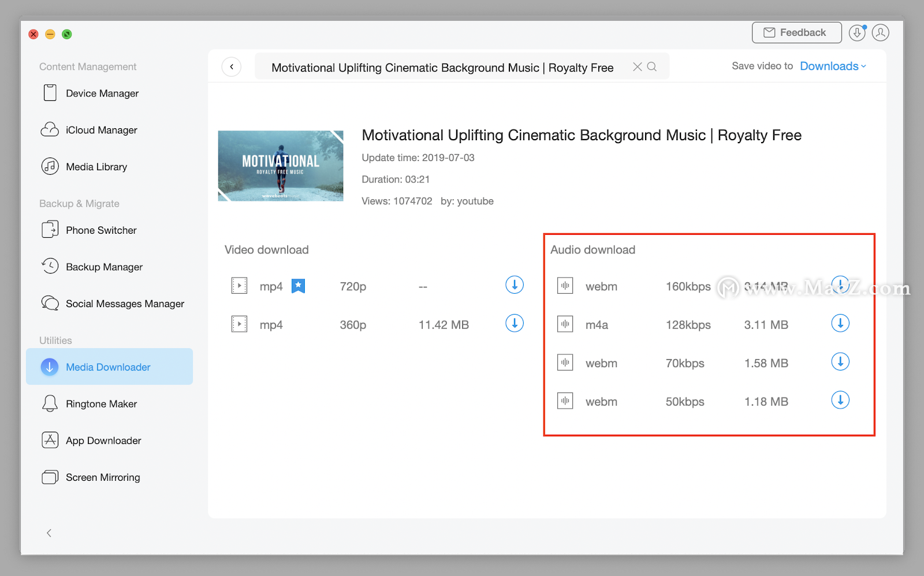Click the audio file icon for 70kbps row
The image size is (924, 576).
[x=565, y=362]
